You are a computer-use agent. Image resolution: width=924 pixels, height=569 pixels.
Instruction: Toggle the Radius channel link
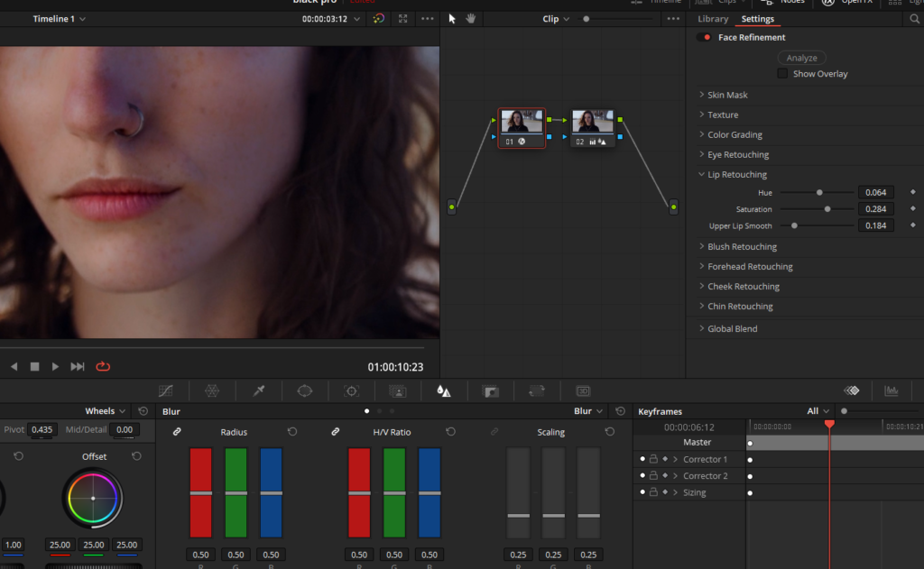coord(177,432)
